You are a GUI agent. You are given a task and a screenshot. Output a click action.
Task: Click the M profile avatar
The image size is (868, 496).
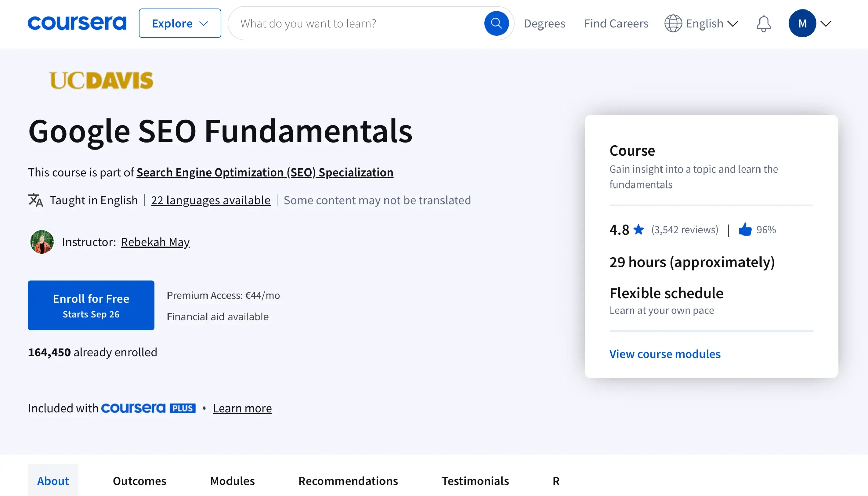point(802,23)
